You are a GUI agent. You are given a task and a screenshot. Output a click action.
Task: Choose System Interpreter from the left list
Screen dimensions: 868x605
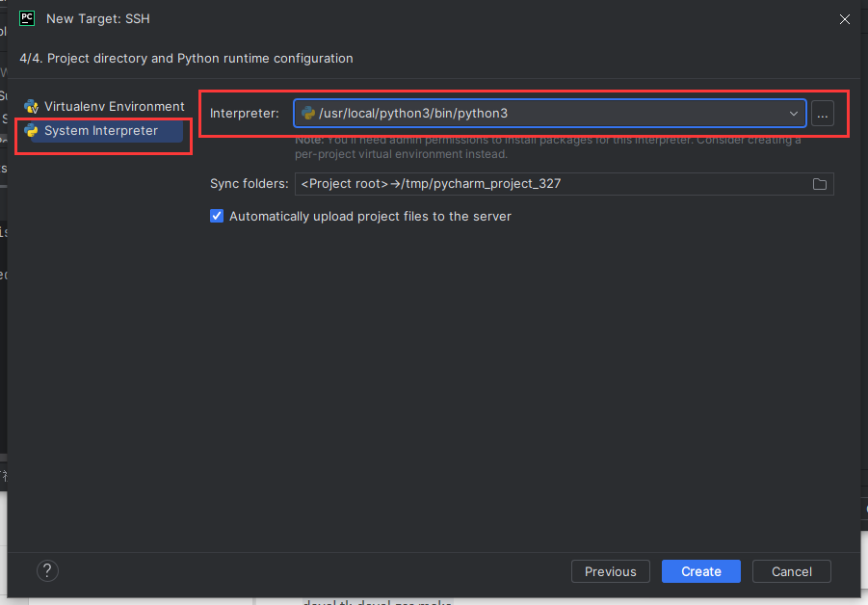tap(100, 131)
